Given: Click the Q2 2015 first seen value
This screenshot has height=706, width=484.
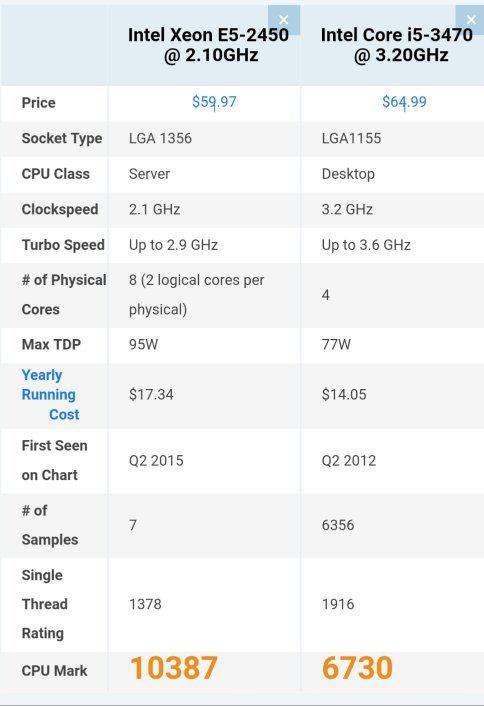Looking at the screenshot, I should [x=156, y=461].
